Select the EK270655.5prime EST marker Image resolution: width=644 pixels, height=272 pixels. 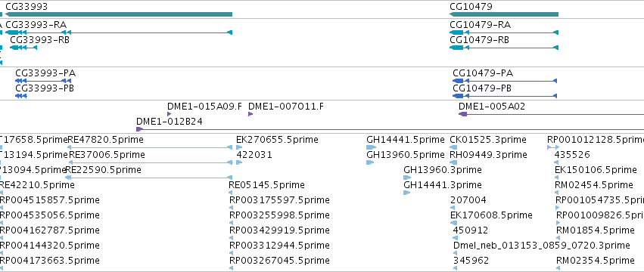pos(239,147)
